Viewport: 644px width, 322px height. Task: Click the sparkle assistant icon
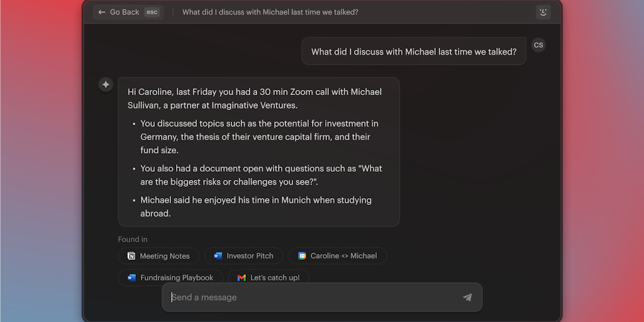coord(106,84)
